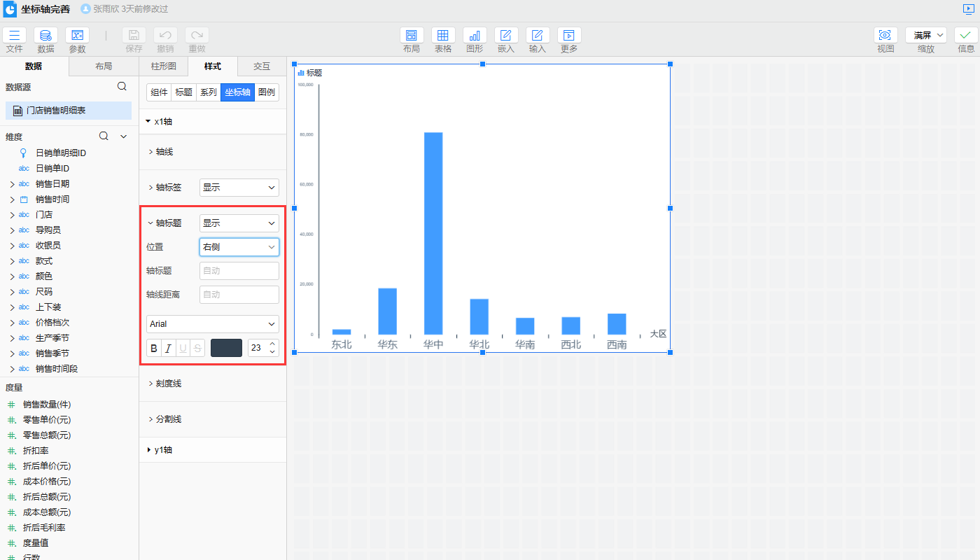Click the 图形 chart icon

coord(475,35)
